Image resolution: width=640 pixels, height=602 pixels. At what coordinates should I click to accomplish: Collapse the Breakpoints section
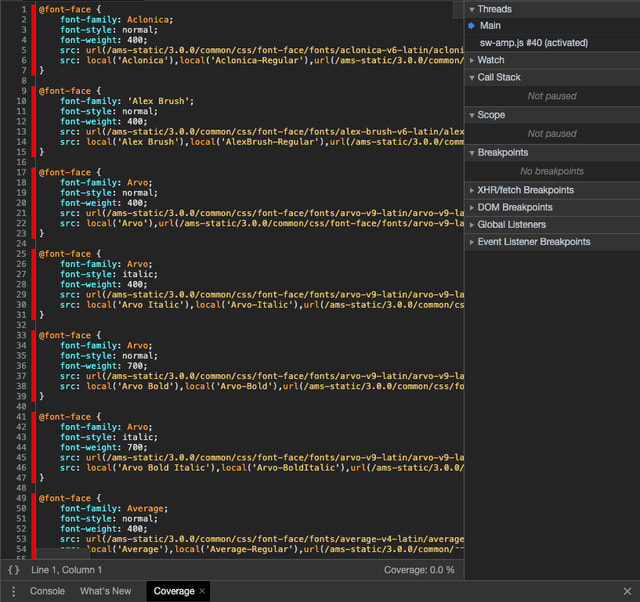tap(552, 152)
